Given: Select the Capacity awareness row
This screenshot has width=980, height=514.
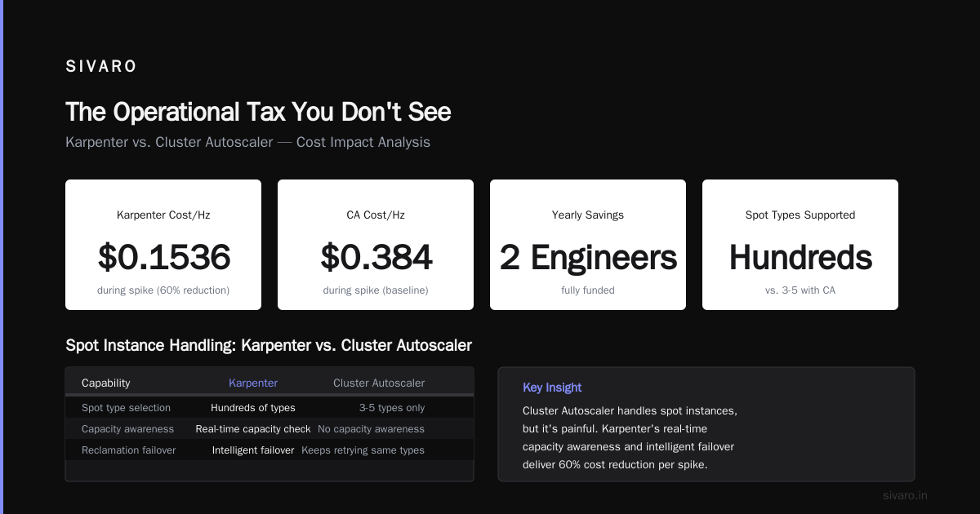Looking at the screenshot, I should [269, 428].
